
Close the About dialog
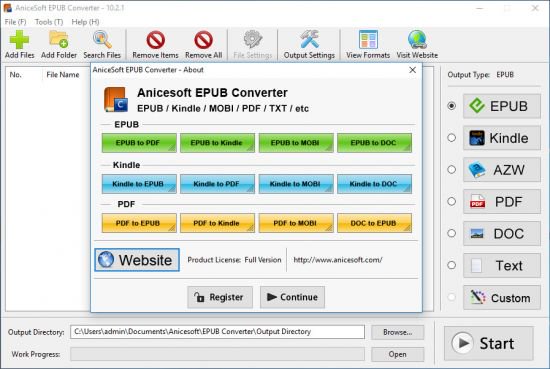tap(412, 70)
